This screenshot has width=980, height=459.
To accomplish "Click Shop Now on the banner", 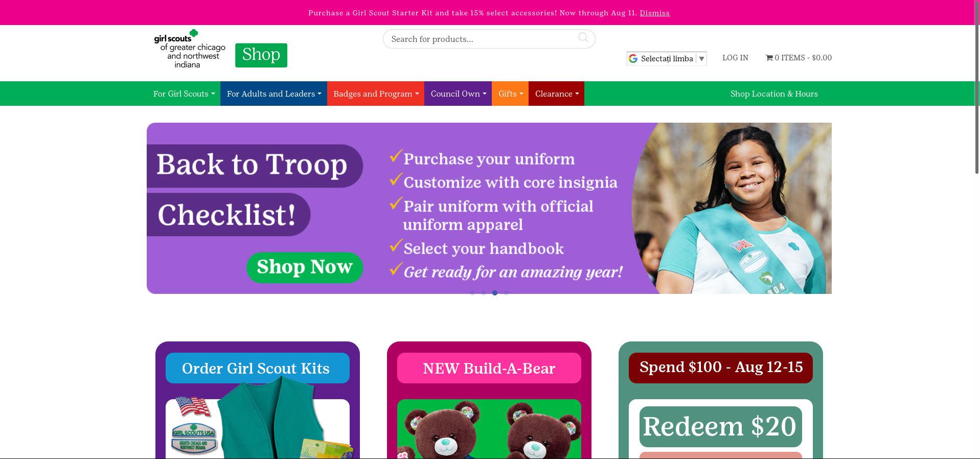I will (305, 267).
